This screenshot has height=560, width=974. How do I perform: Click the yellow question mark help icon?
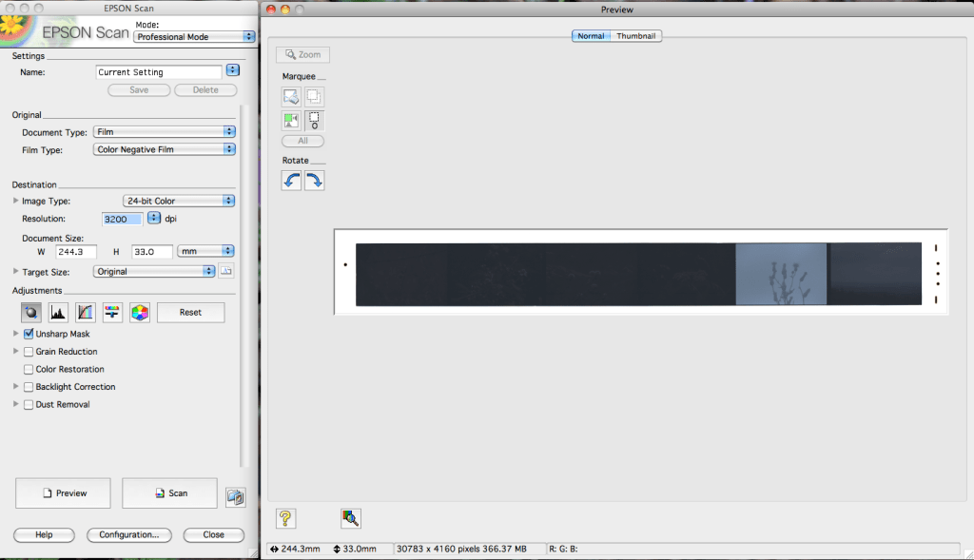click(x=285, y=518)
